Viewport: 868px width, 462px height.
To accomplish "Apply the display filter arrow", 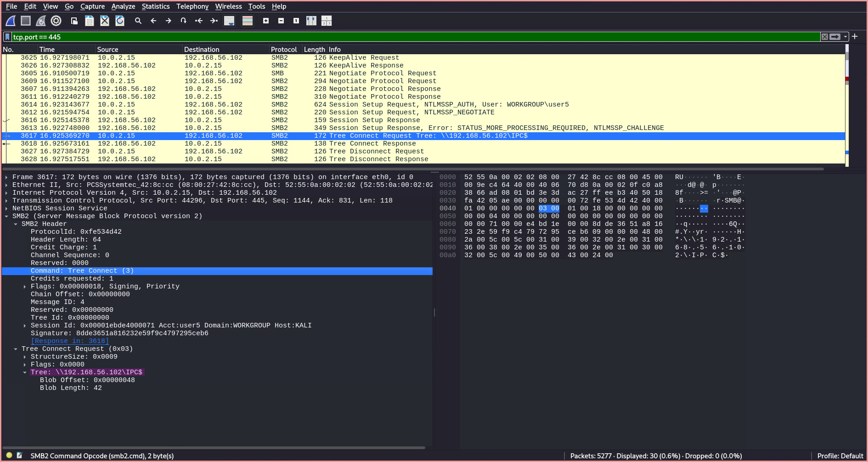I will coord(835,37).
